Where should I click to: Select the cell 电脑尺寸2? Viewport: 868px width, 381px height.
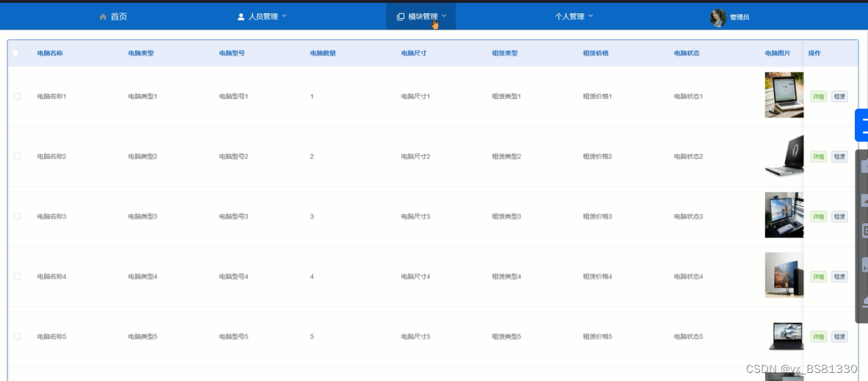click(x=415, y=156)
